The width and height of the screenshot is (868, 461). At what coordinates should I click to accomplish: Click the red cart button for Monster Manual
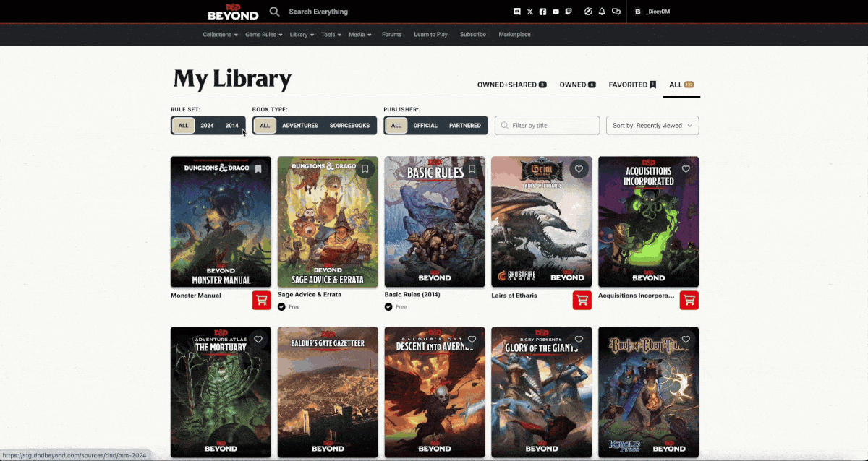(x=261, y=300)
